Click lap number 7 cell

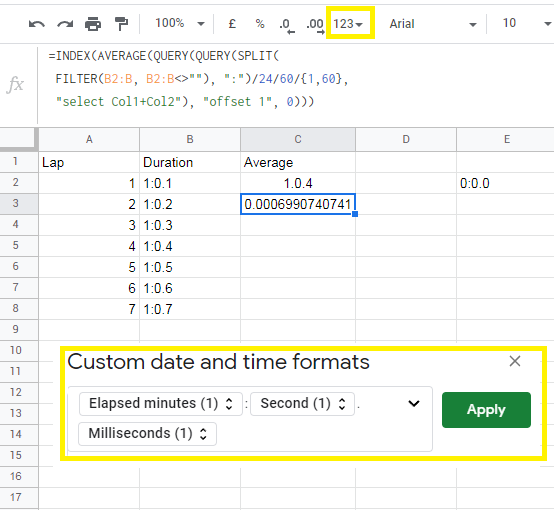(x=89, y=309)
